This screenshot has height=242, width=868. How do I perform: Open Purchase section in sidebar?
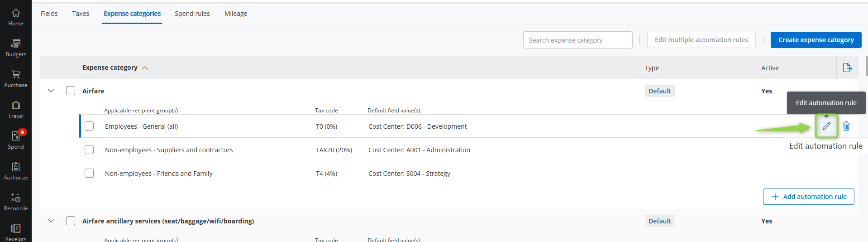point(16,79)
